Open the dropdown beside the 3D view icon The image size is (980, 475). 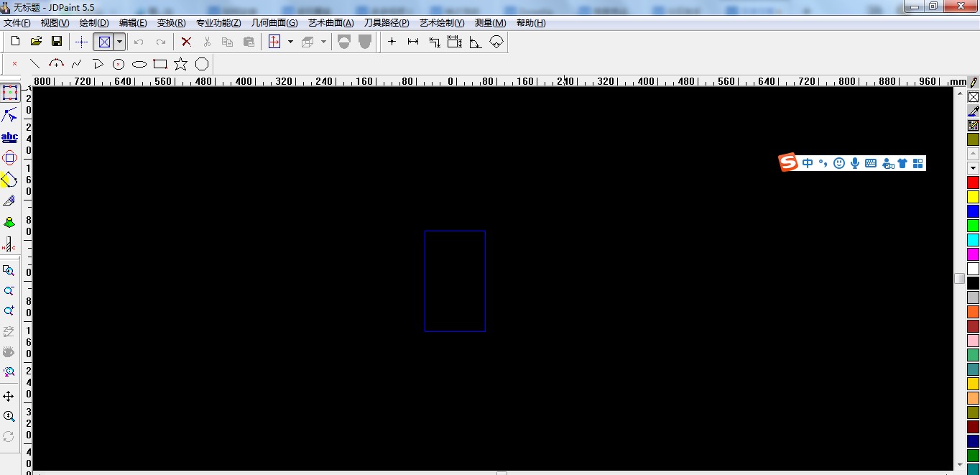click(x=323, y=42)
